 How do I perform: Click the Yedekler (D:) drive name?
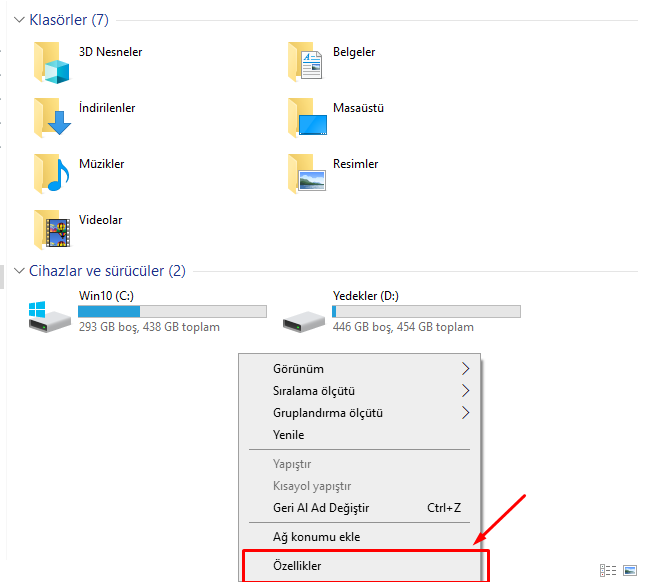click(366, 296)
